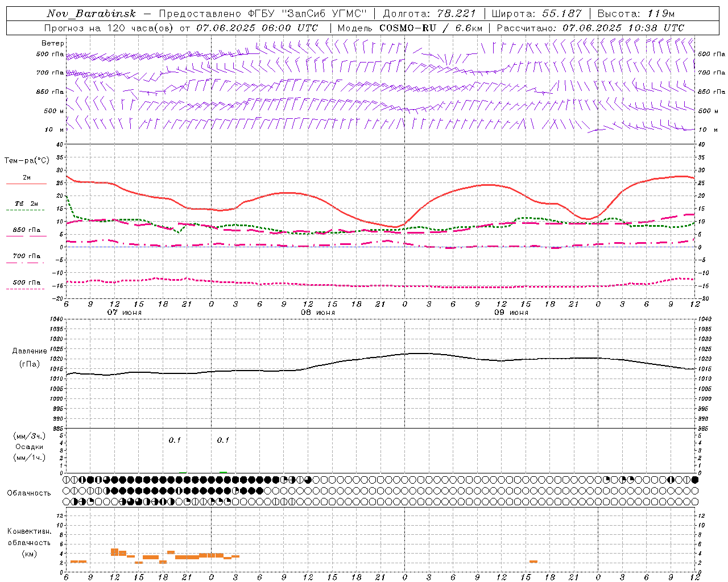The image size is (728, 582).
Task: Click the Давление pressure panel label
Action: (x=30, y=351)
